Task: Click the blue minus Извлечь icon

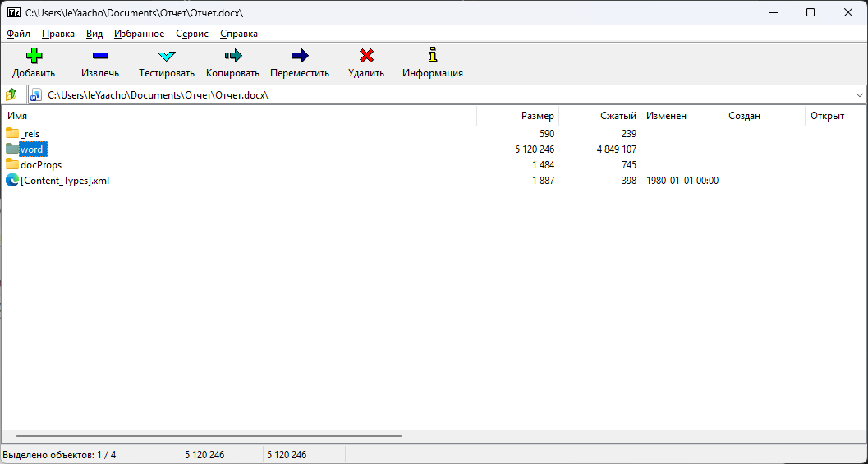Action: click(100, 55)
